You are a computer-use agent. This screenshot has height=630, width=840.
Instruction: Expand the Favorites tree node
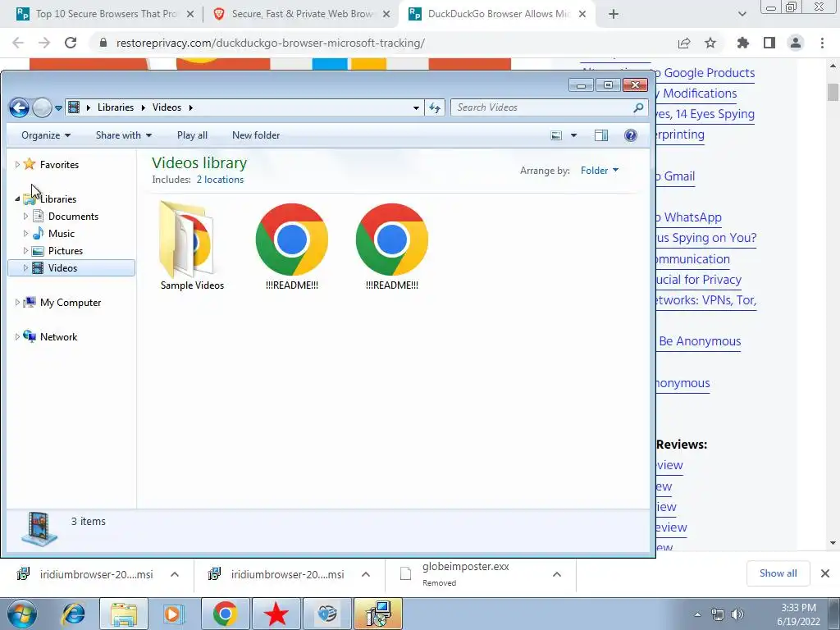17,165
